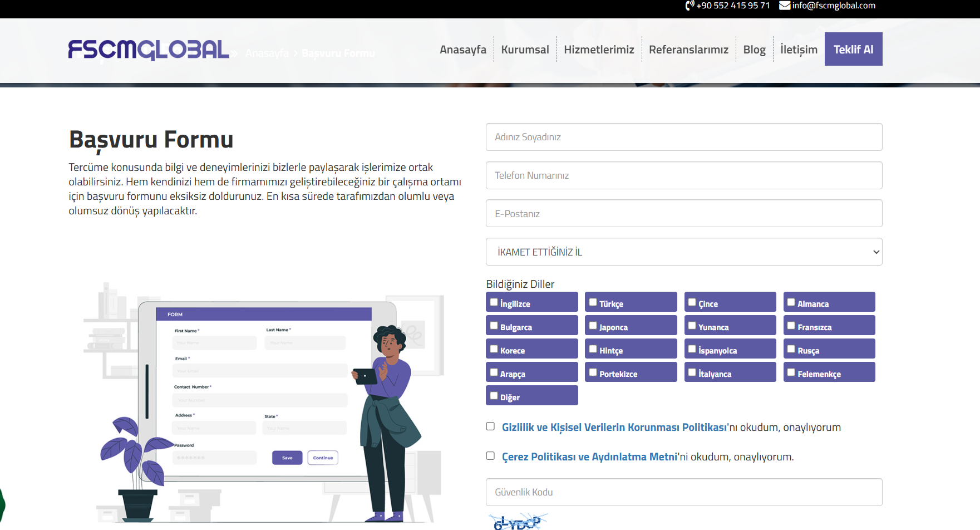Tick the Almanca language checkbox
This screenshot has width=980, height=530.
(791, 302)
